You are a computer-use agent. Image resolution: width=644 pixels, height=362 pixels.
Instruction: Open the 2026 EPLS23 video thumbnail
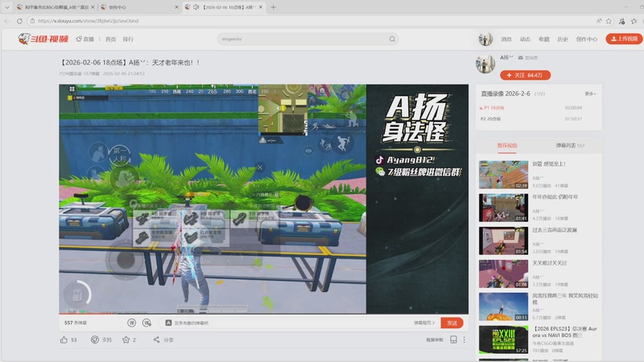coord(503,339)
